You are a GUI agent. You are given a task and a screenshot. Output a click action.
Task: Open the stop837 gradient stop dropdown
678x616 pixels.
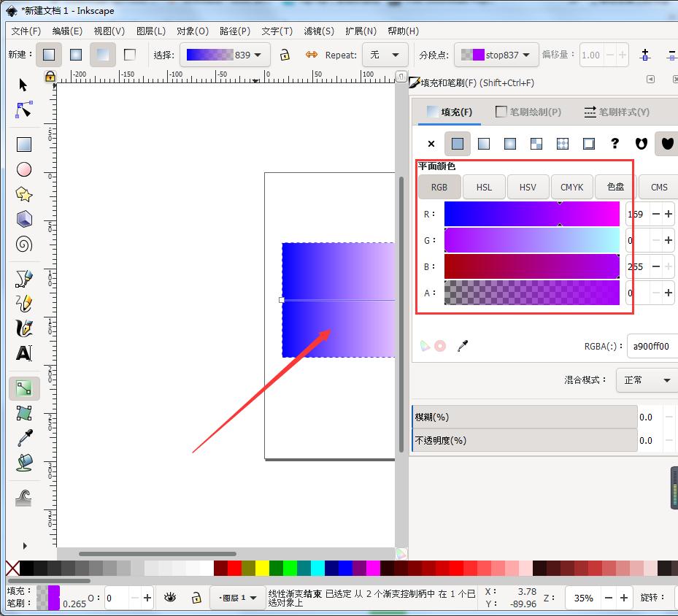click(x=496, y=55)
